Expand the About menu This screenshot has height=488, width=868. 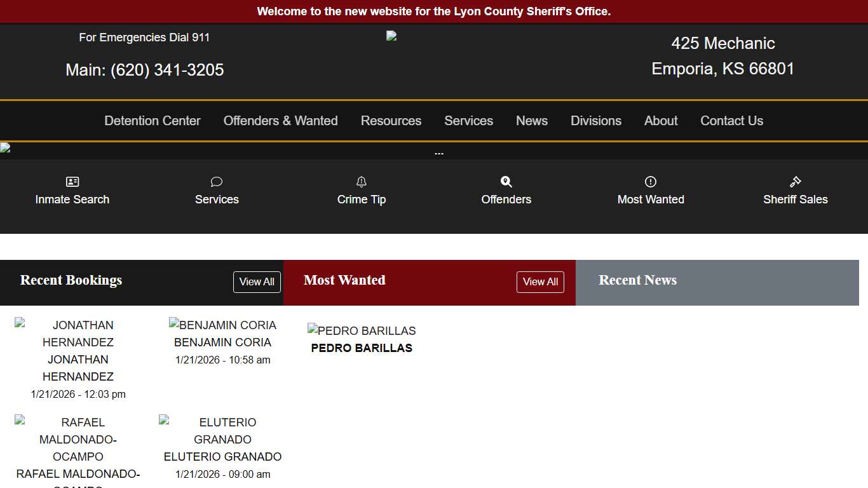660,121
